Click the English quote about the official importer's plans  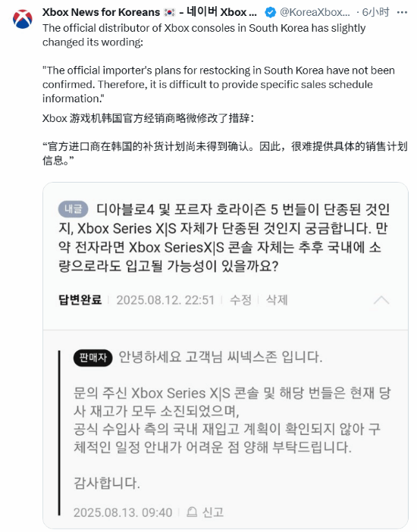coord(218,84)
